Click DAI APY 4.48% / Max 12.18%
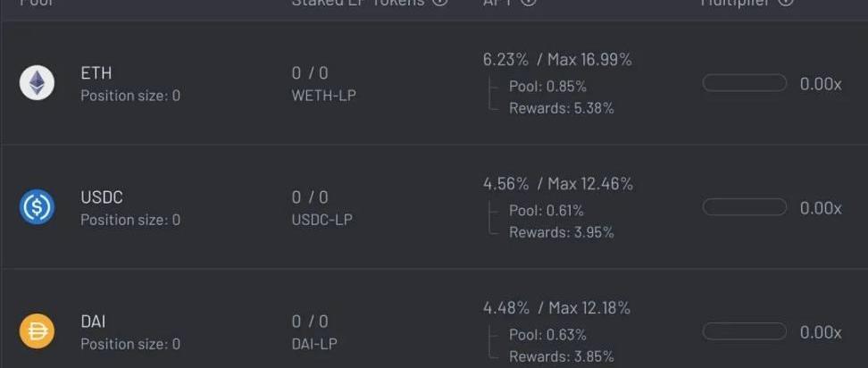 pos(556,308)
